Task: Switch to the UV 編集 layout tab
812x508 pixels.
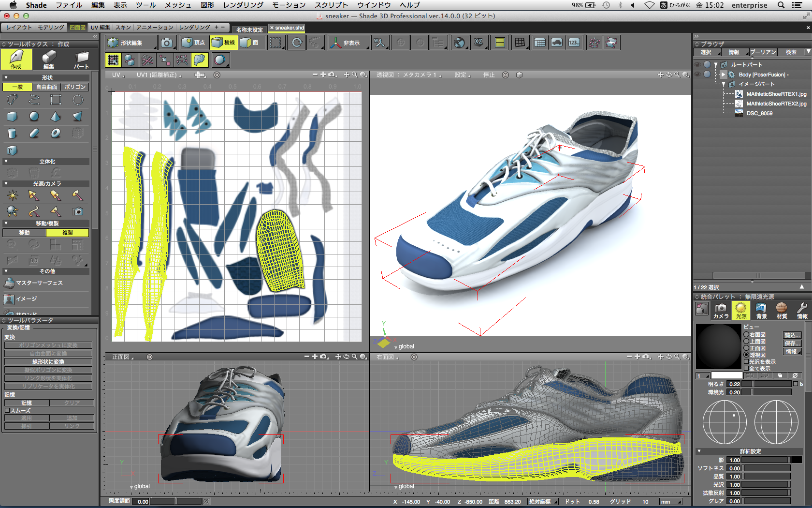Action: [100, 28]
